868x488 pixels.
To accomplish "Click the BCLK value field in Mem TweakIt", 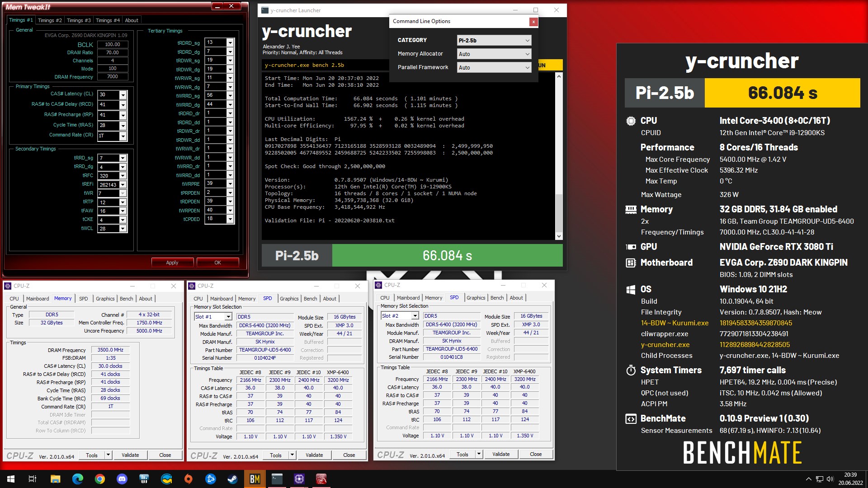I will 113,44.
